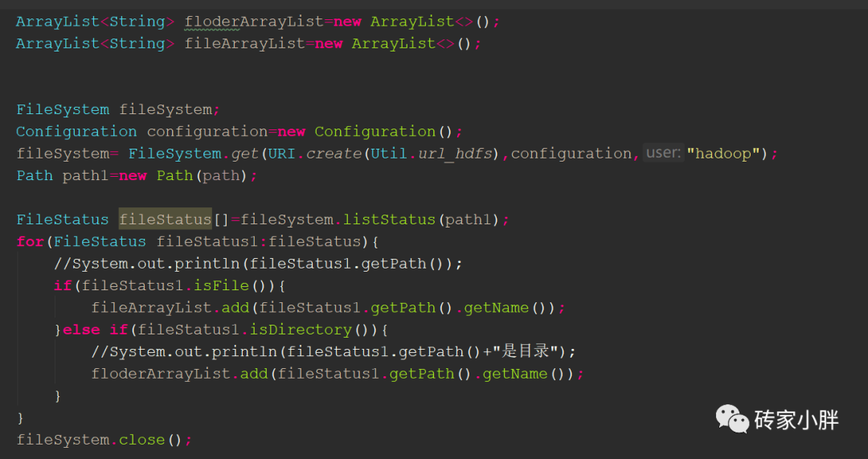The width and height of the screenshot is (868, 459).
Task: Click the 'for' loop keyword
Action: (x=30, y=242)
